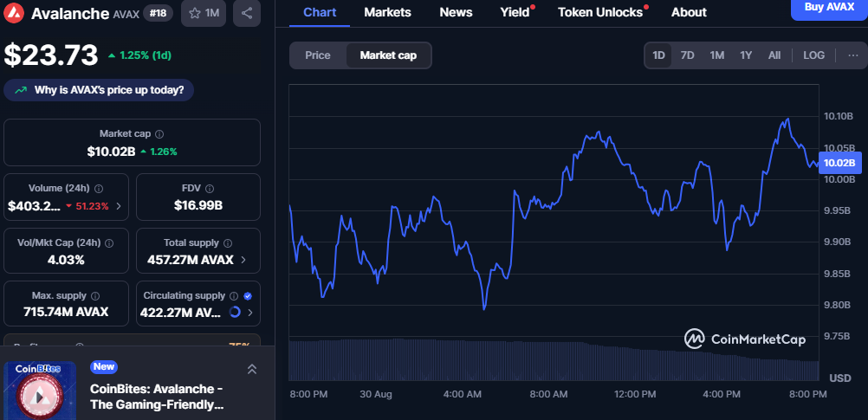The image size is (868, 420).
Task: Click the $16.99B FDV value
Action: coord(198,205)
